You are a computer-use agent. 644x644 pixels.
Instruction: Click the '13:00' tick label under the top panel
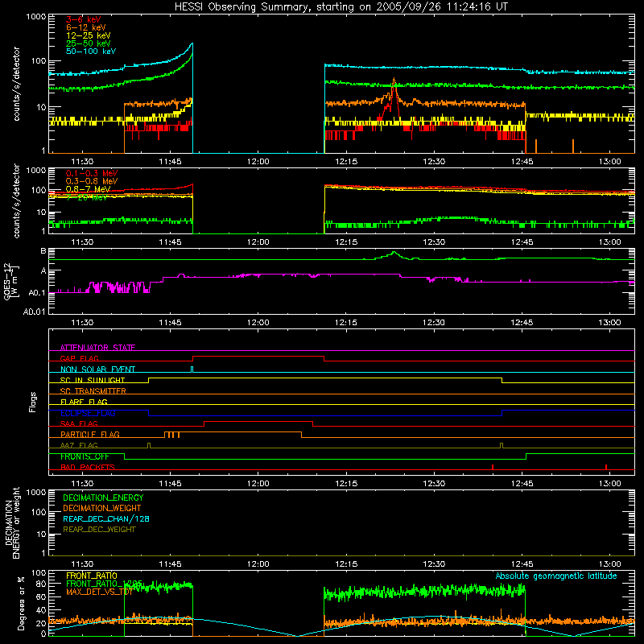tap(609, 162)
